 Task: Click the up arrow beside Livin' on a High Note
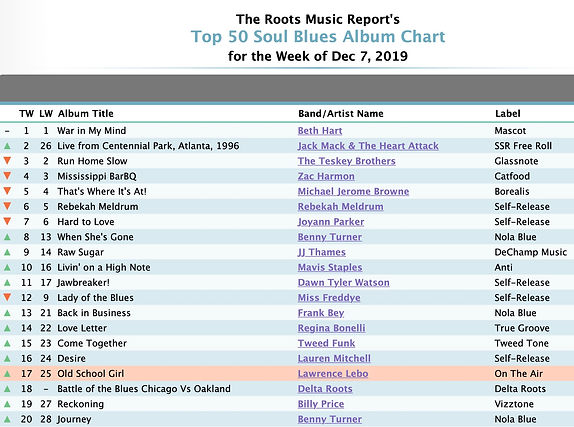[7, 267]
